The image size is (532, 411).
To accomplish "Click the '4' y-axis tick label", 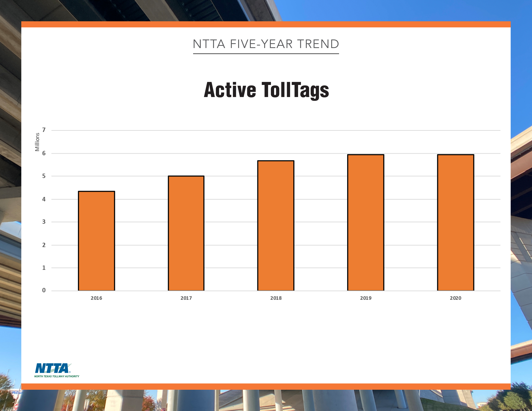I will click(44, 199).
